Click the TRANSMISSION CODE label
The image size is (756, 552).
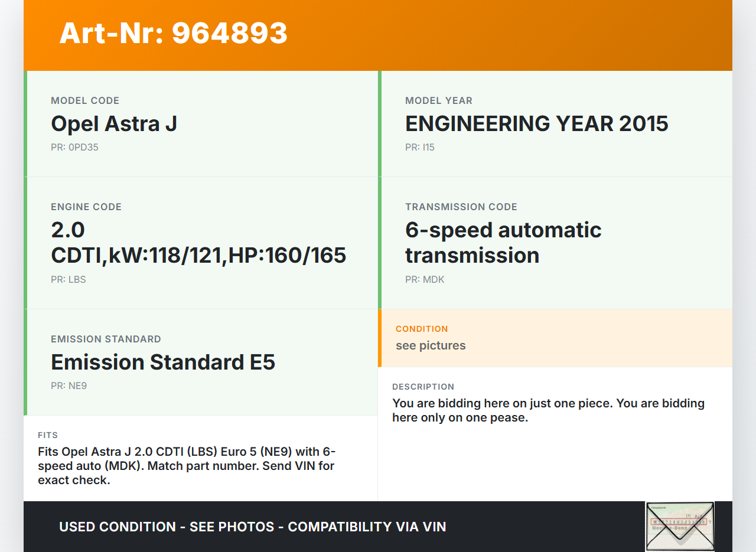(461, 207)
